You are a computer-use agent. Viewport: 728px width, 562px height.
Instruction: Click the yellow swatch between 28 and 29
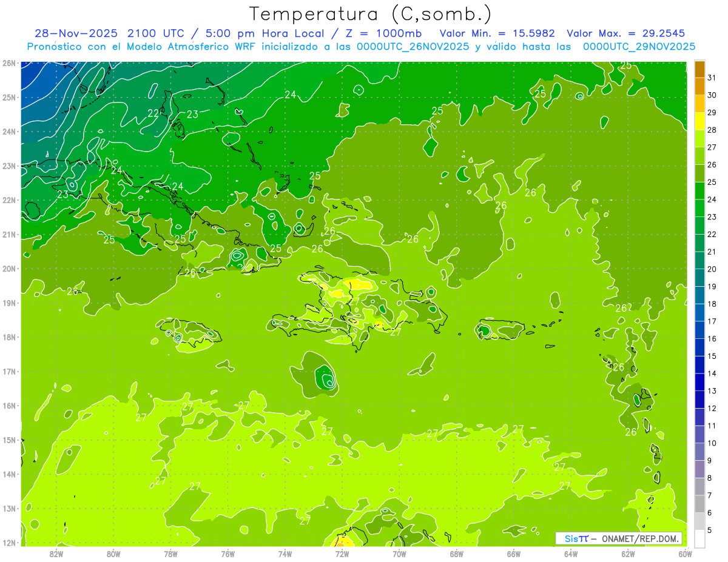(x=699, y=121)
